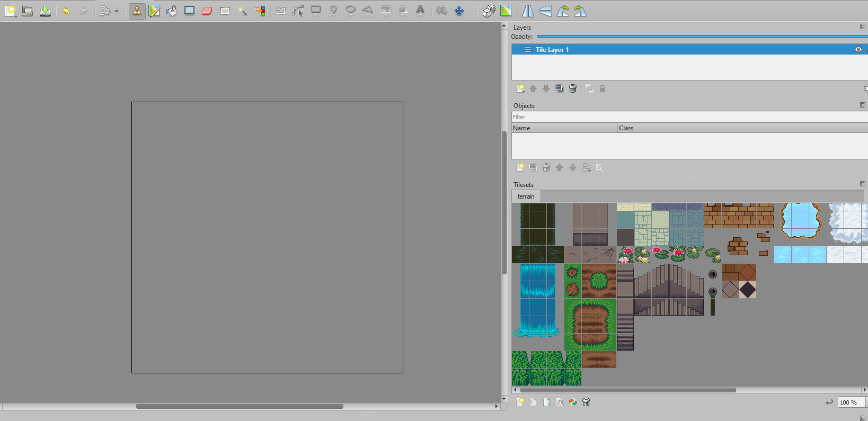Create a new map file
This screenshot has width=868, height=421.
pyautogui.click(x=11, y=11)
